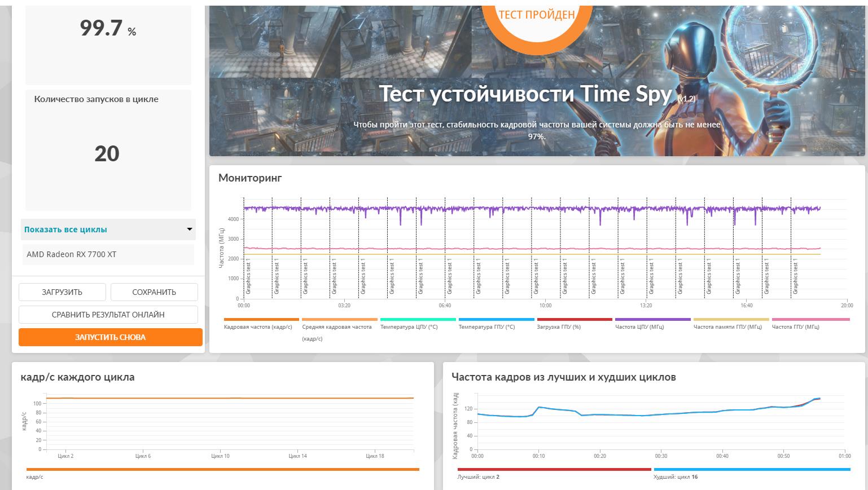Click the 00:30 label on best/worst chart
Viewport: 868px width, 490px height.
tap(661, 456)
